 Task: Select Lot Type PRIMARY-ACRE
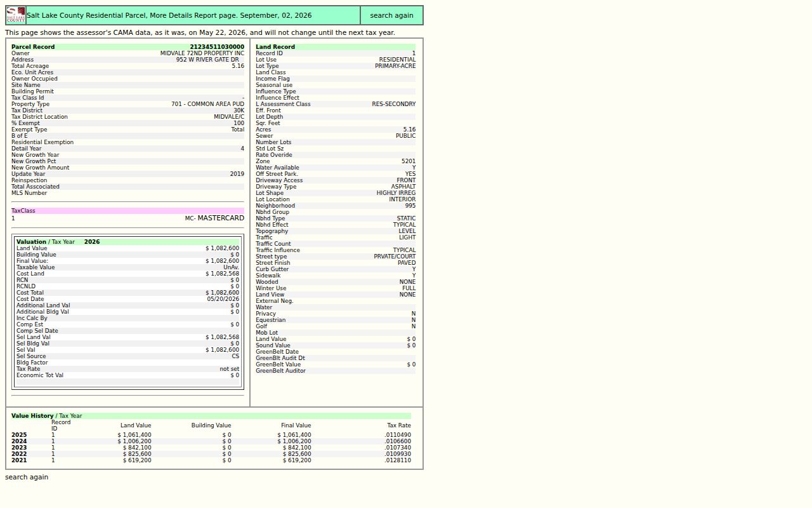[395, 66]
